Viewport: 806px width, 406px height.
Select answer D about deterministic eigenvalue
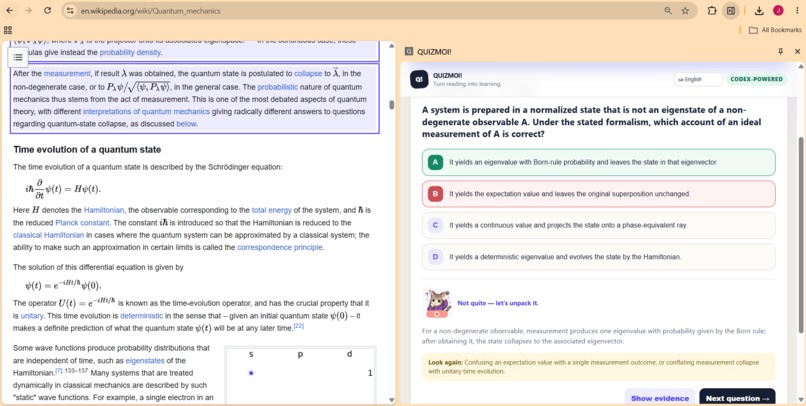(x=598, y=256)
